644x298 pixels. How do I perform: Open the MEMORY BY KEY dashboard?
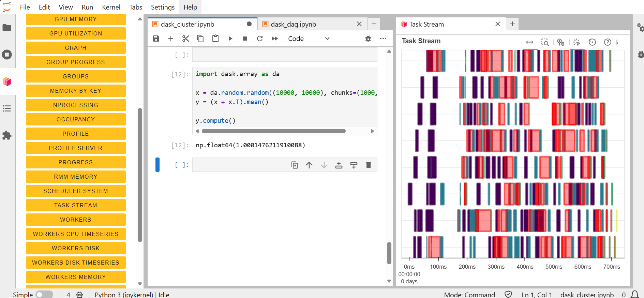click(76, 91)
